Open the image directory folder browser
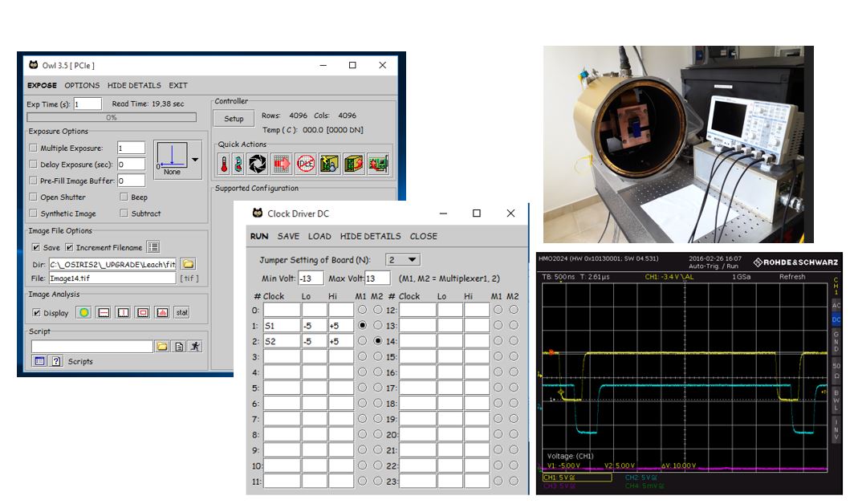Viewport: 854px width, 504px height. (x=188, y=263)
